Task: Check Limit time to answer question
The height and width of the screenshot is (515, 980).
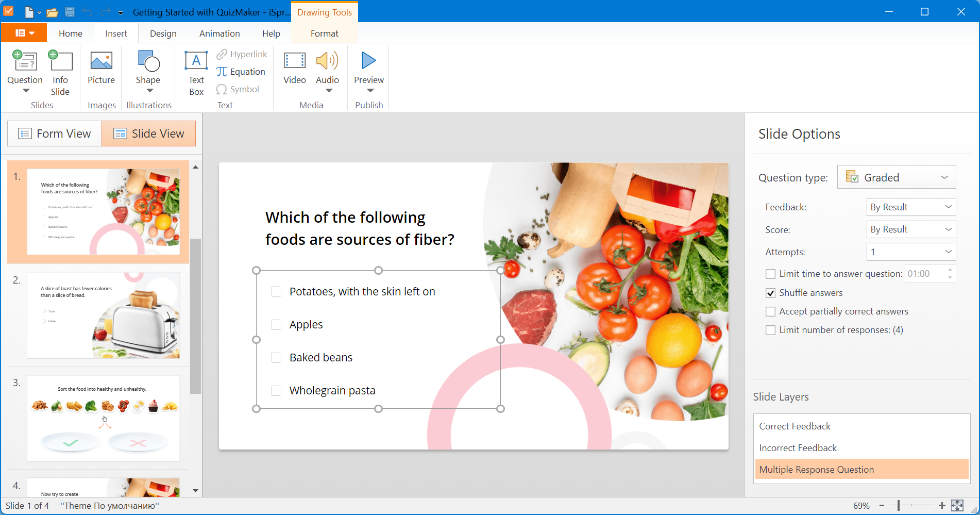Action: click(770, 274)
